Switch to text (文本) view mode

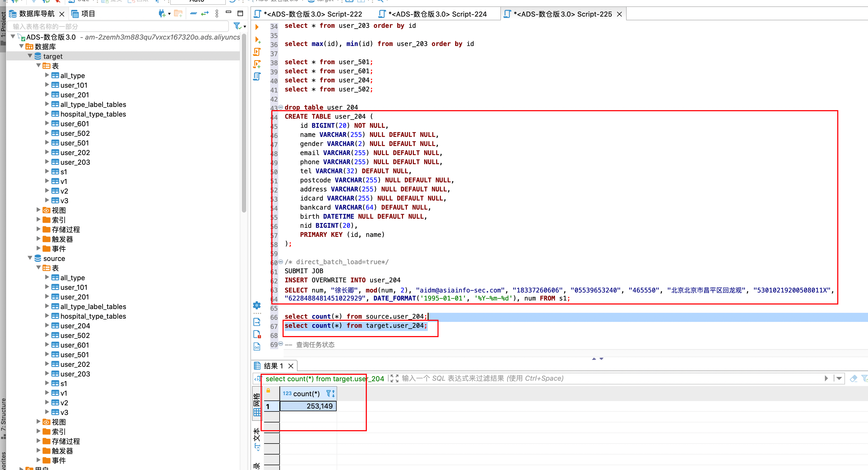[x=257, y=439]
